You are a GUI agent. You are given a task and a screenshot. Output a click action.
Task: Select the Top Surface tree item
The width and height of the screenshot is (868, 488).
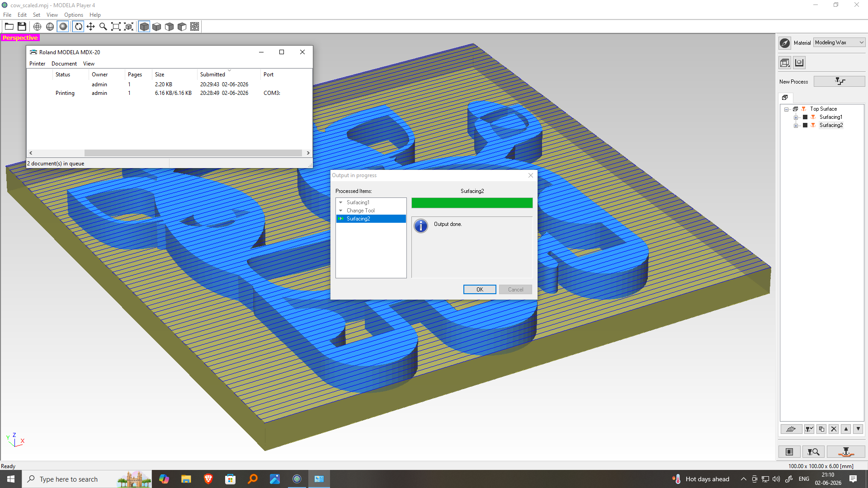pyautogui.click(x=823, y=109)
